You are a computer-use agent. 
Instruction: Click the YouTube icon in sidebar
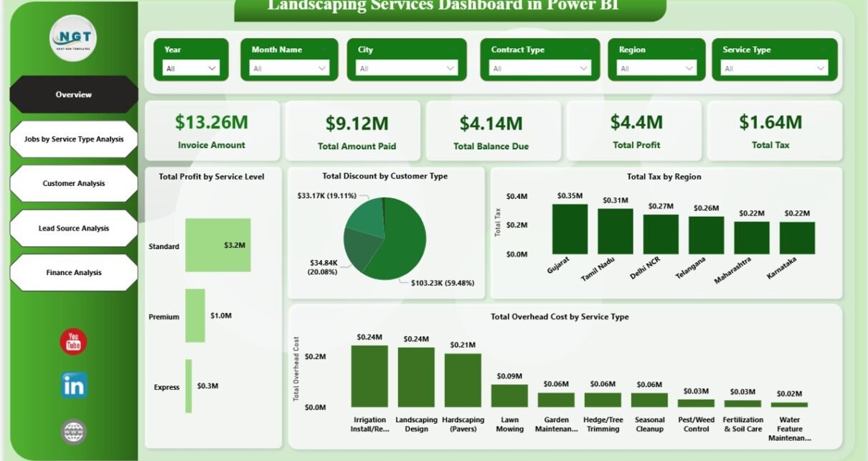(73, 342)
